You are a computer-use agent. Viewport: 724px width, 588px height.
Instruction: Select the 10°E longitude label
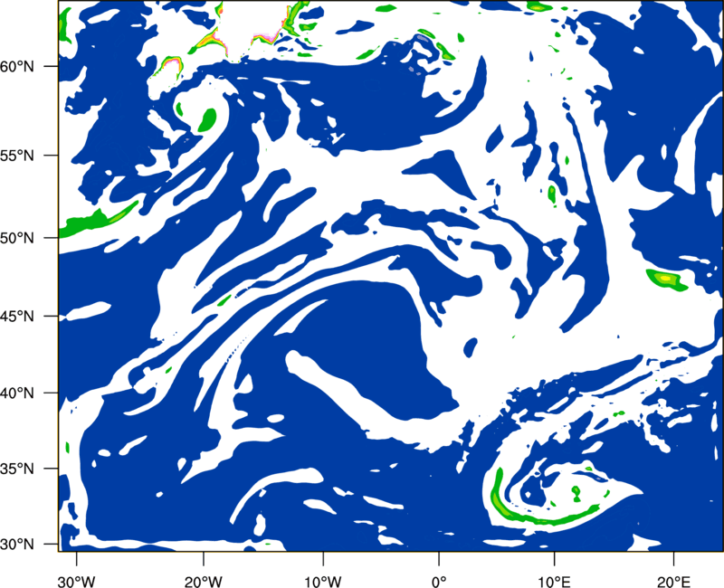[554, 581]
